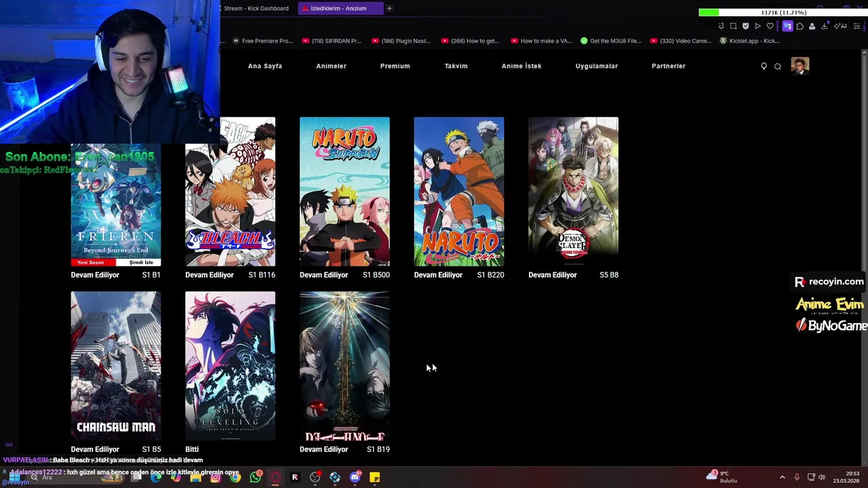Open Free Premiere Pro bookmark
The image size is (868, 488).
tap(262, 41)
